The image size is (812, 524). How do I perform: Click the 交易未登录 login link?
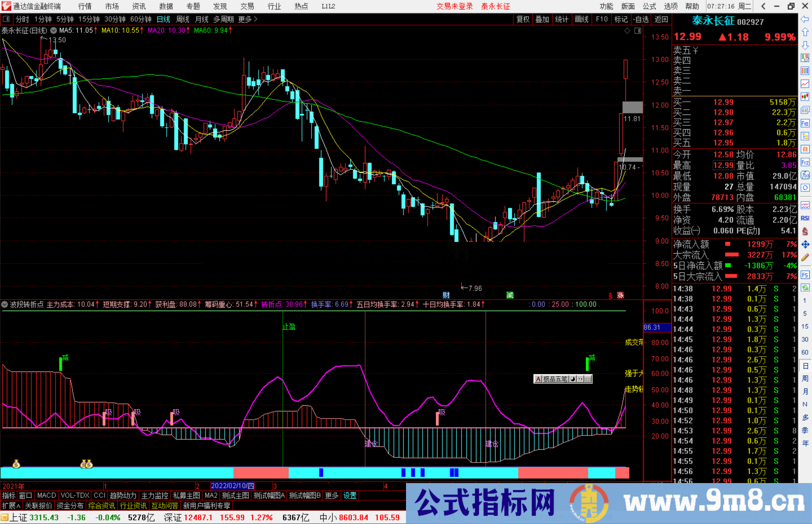pos(455,6)
